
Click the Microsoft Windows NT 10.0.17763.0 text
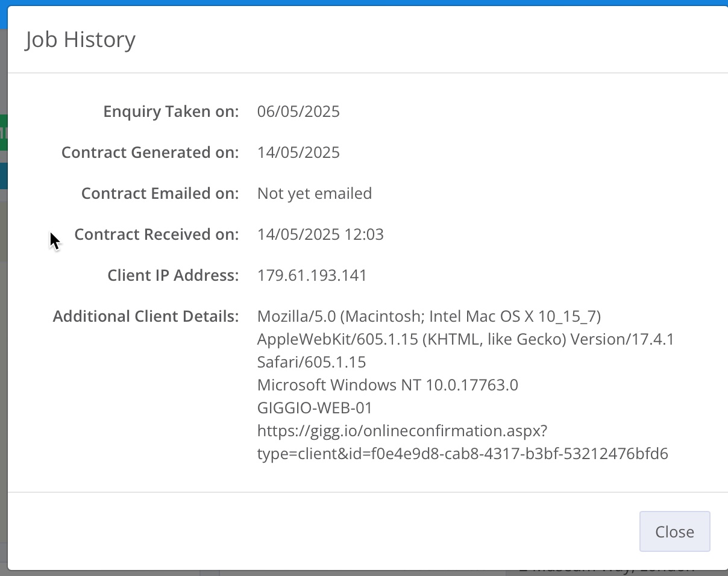[x=388, y=385]
